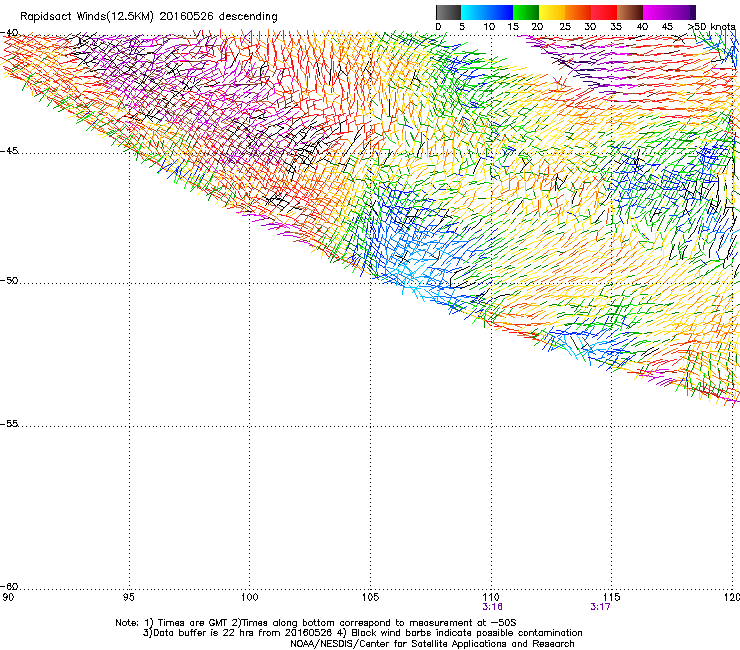
Task: Click the green 15–20 knots legend segment
Action: (x=526, y=12)
